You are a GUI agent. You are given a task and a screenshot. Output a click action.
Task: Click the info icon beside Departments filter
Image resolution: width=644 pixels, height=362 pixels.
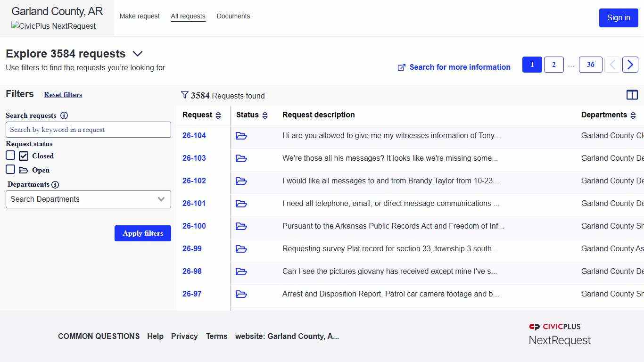56,184
